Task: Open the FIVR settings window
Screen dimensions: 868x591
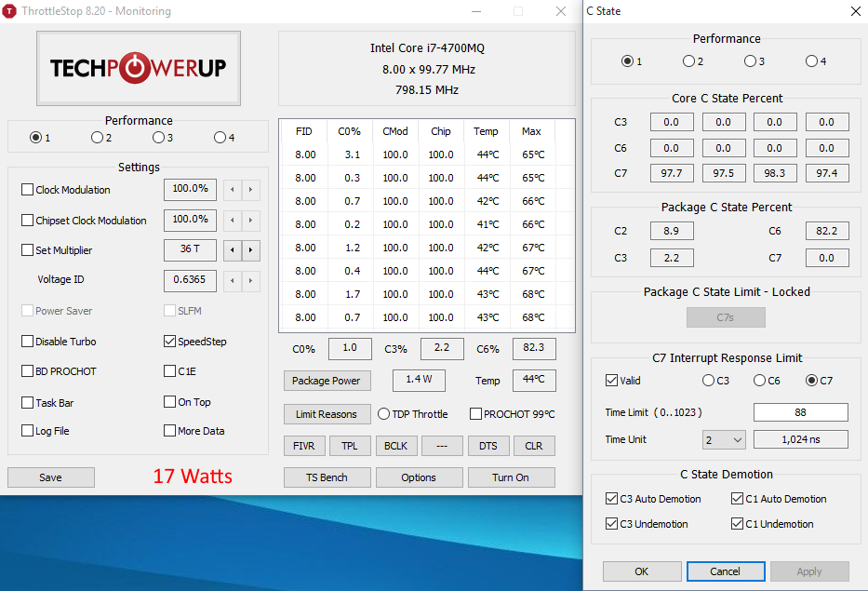Action: 304,446
